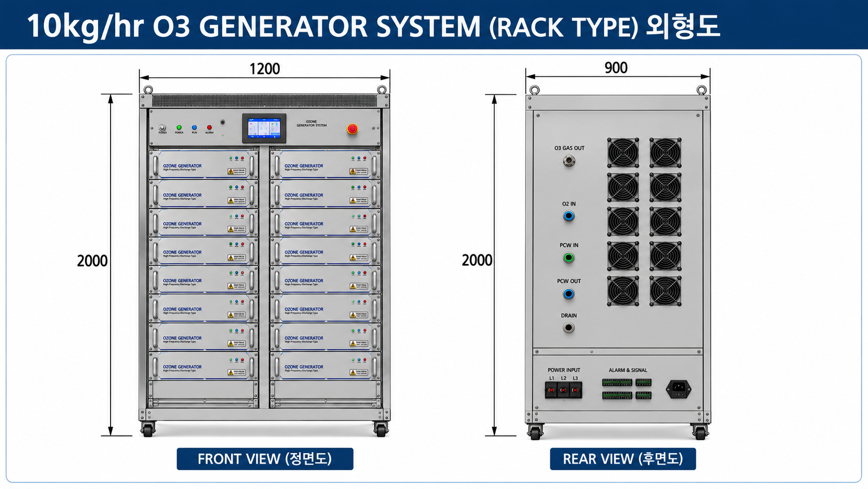Click the 2000 height value beside rear view

pyautogui.click(x=477, y=260)
